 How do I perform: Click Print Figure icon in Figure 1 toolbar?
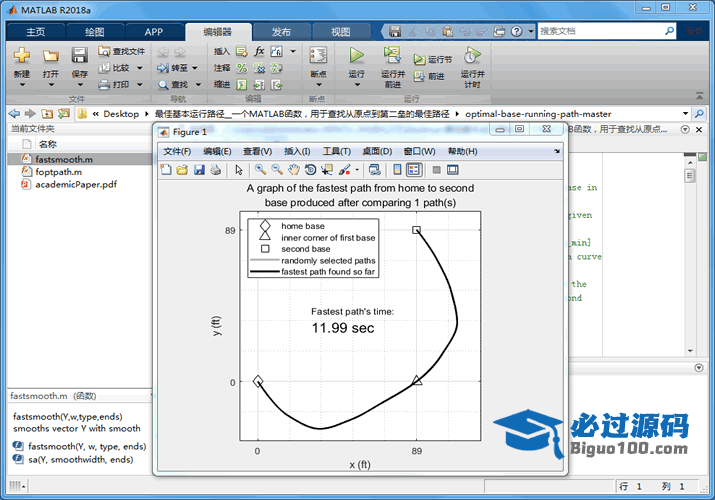215,170
